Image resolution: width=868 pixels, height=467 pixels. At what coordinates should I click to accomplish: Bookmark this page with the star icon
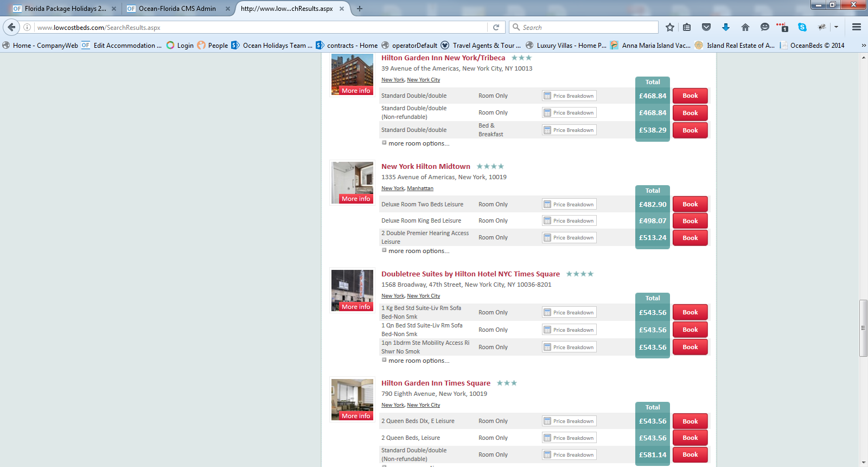[670, 27]
